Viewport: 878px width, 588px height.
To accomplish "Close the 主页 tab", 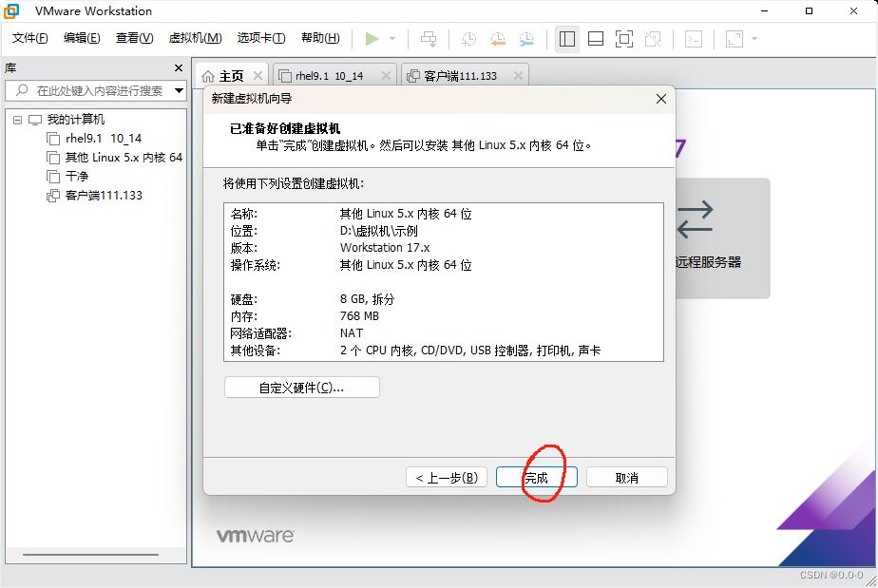I will [x=258, y=76].
